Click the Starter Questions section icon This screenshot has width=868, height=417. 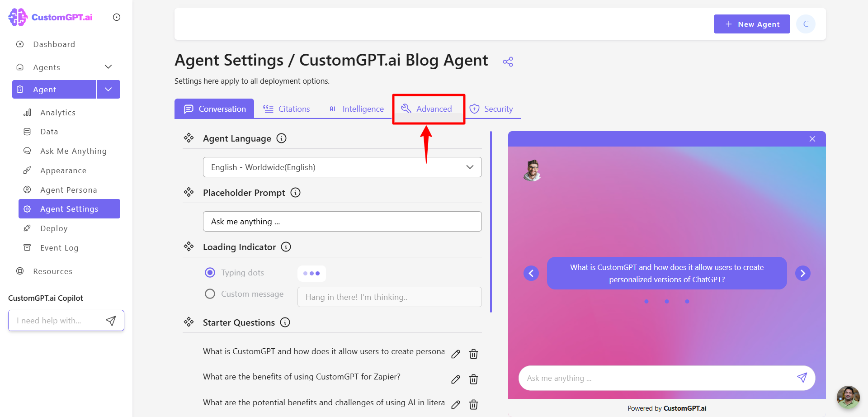[x=189, y=322]
